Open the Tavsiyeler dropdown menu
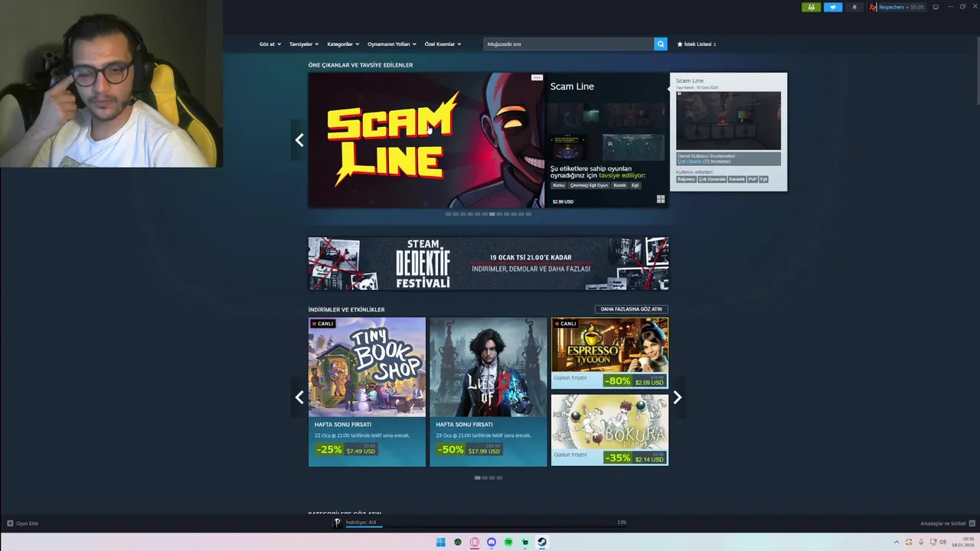Screen dimensions: 980x551 pyautogui.click(x=304, y=44)
